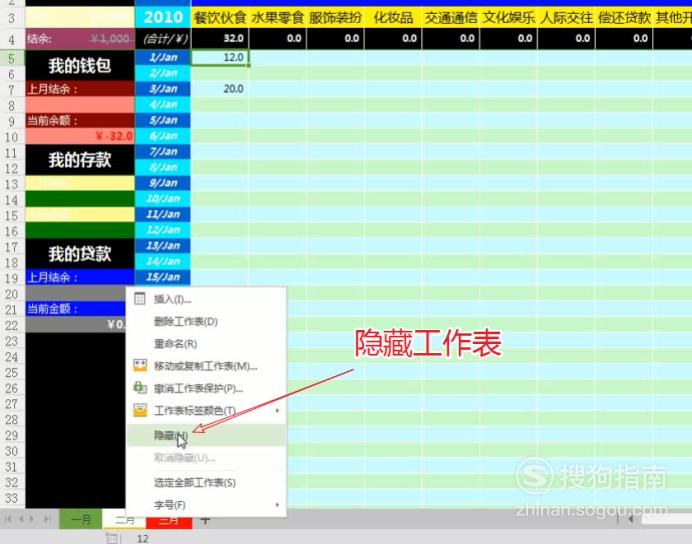Click the 我的钱包 heading cell
The height and width of the screenshot is (544, 692).
pos(80,65)
